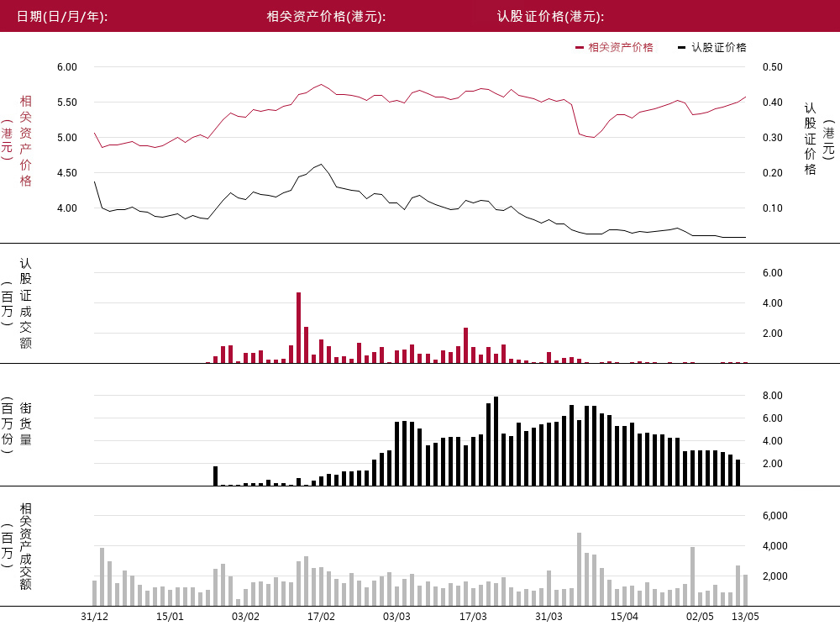Click the 17/02 date axis label
840x631 pixels.
[321, 617]
